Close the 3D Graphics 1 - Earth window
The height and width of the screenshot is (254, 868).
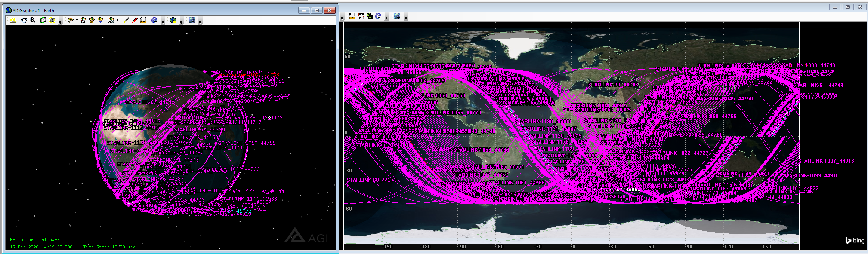[x=329, y=10]
